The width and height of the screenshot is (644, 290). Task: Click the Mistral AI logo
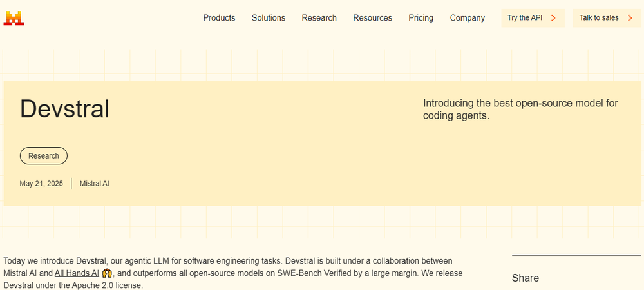pos(14,18)
